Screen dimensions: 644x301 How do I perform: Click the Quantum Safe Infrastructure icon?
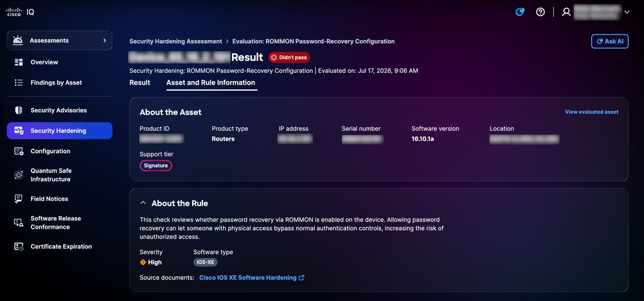pyautogui.click(x=19, y=175)
